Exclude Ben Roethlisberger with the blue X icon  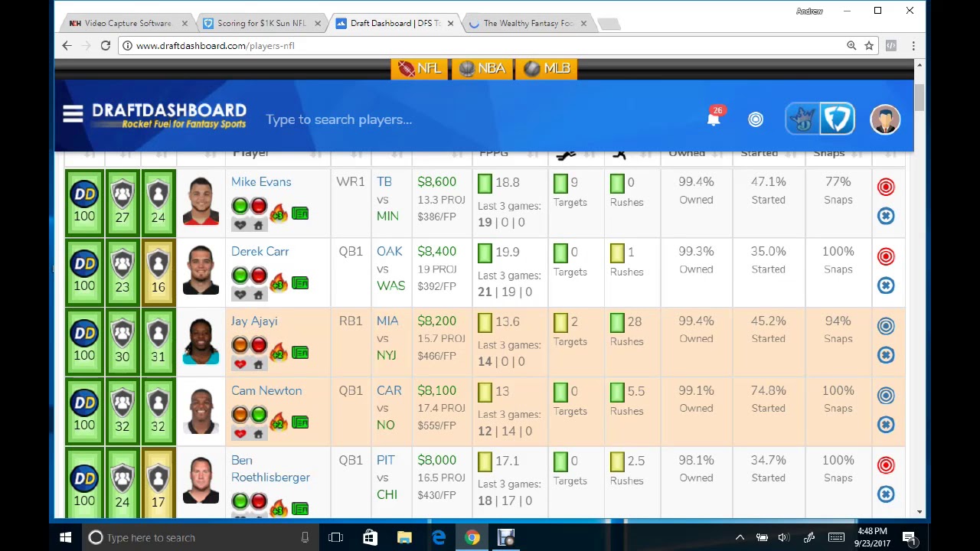click(886, 494)
